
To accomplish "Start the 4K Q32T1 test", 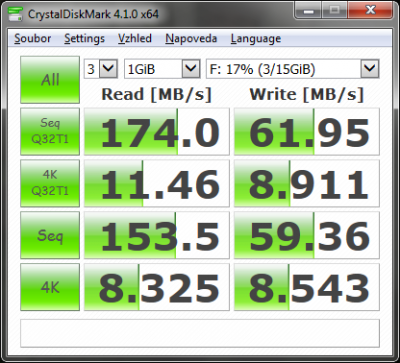I will point(50,183).
